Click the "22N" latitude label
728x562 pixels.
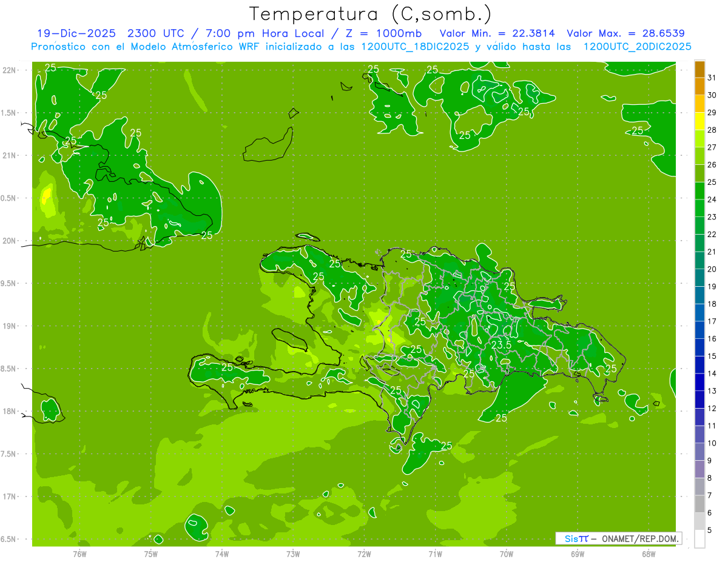(10, 70)
